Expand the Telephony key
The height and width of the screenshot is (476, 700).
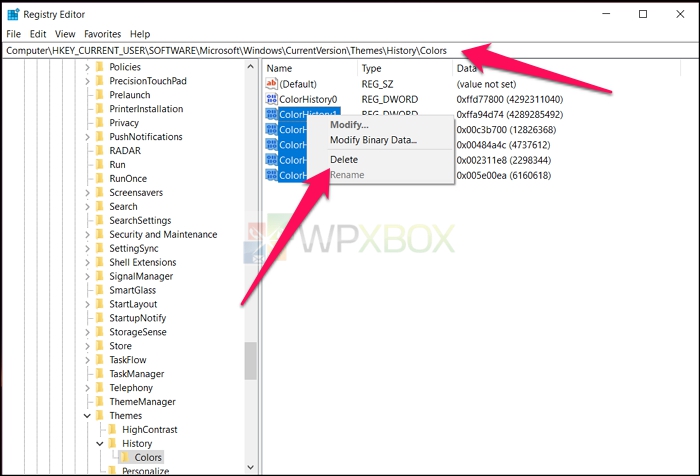click(x=88, y=388)
